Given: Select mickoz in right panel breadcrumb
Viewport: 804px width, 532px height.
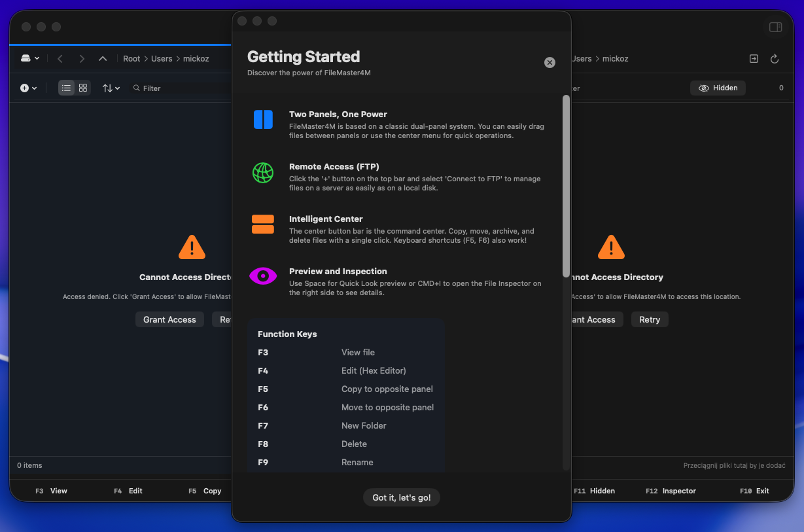Looking at the screenshot, I should point(615,59).
